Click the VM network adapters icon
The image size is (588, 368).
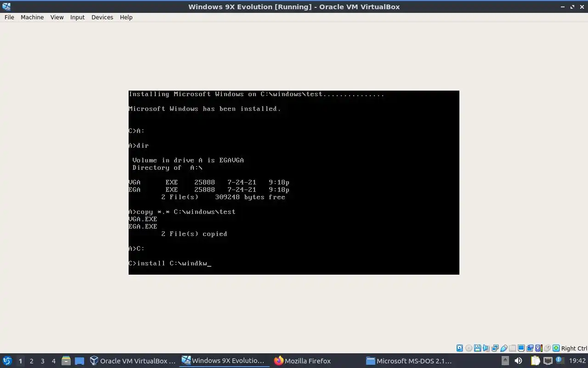[495, 348]
